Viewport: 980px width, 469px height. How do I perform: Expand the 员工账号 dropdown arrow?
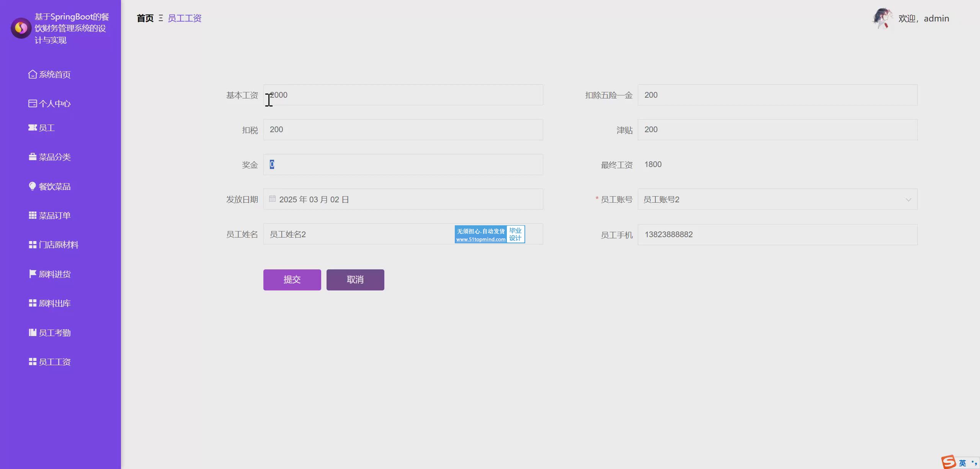point(908,200)
